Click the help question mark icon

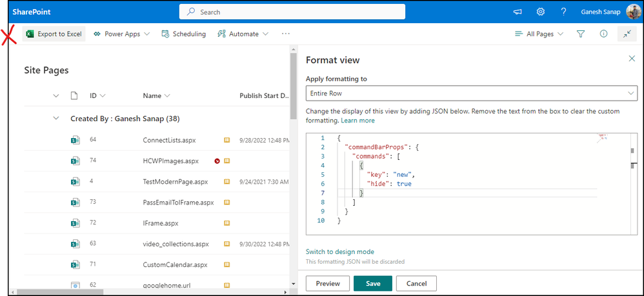tap(563, 12)
